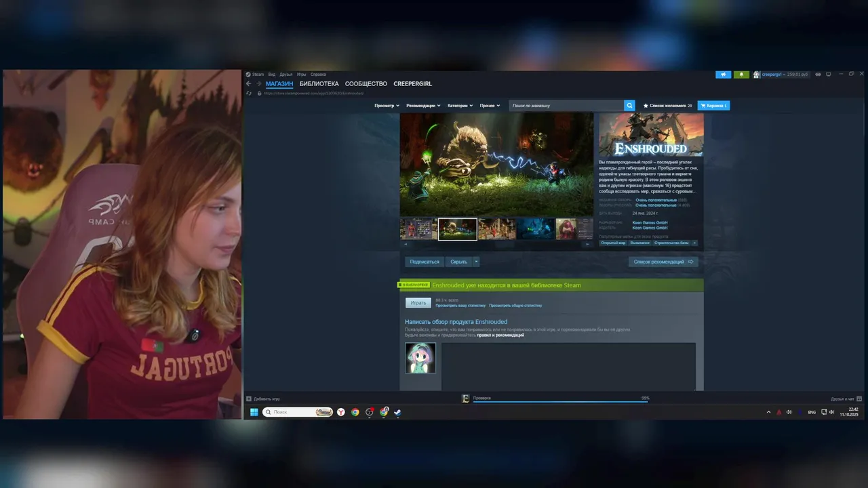Open the green notifications bell button
868x488 pixels.
741,75
